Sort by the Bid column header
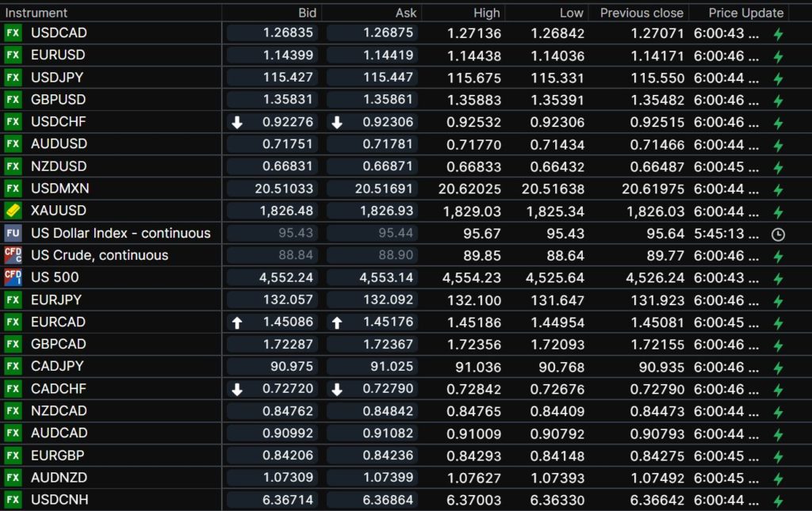The height and width of the screenshot is (511, 812). click(307, 13)
